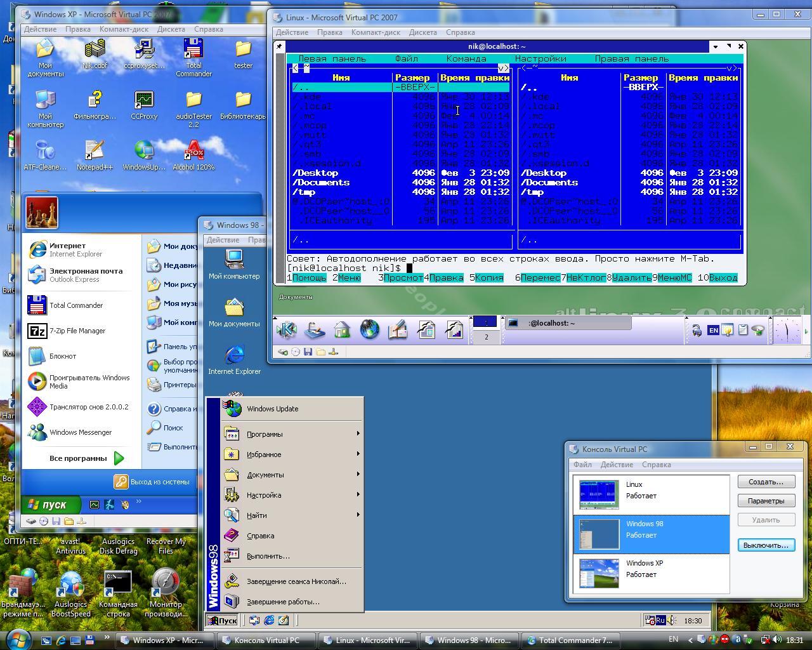Click the 10 Выход function key in MC
The height and width of the screenshot is (650, 812).
click(717, 277)
